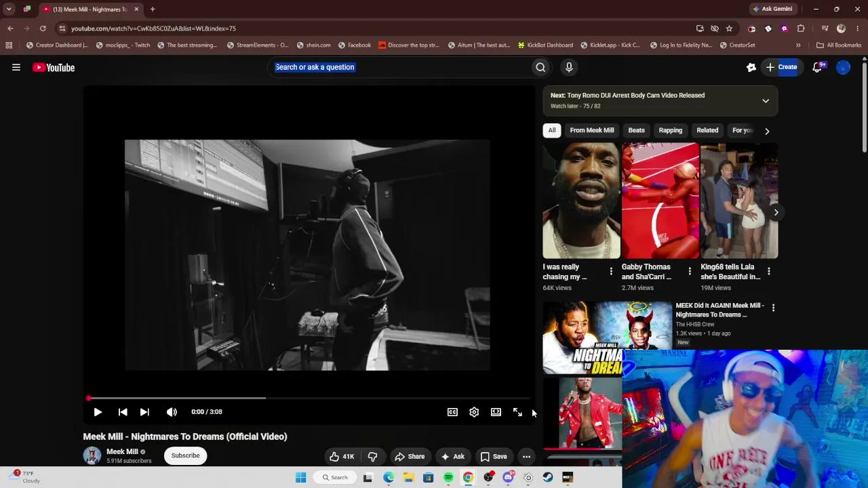Open Chrome extensions puzzle icon
This screenshot has height=488, width=868.
click(x=801, y=28)
